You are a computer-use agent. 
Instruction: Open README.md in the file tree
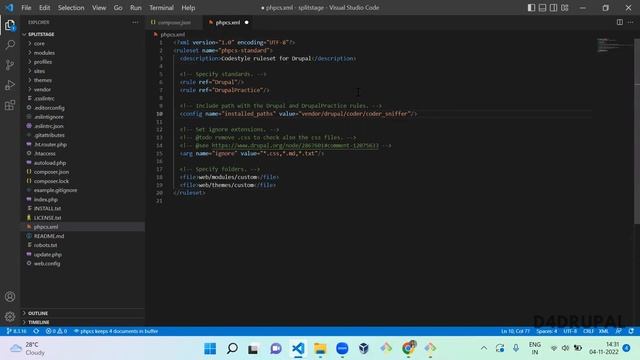(x=82, y=236)
